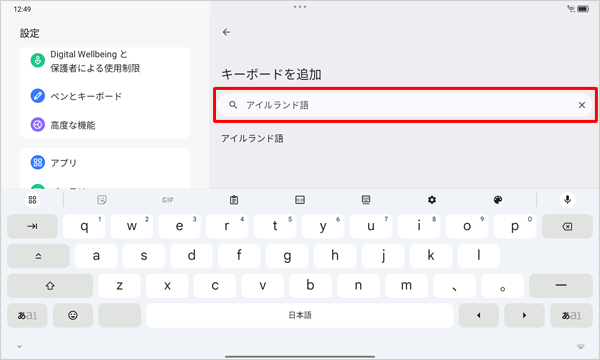The width and height of the screenshot is (600, 360).
Task: Clear the search field with X
Action: coord(582,105)
